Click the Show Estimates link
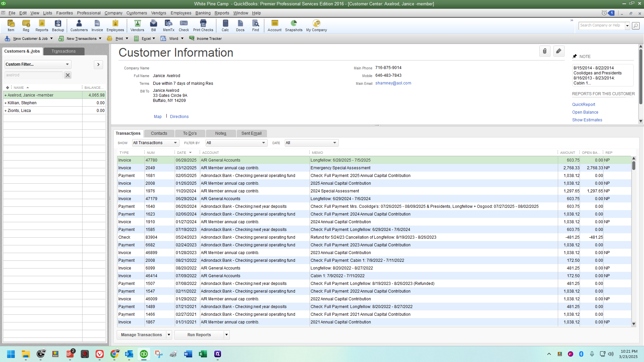 coord(587,120)
